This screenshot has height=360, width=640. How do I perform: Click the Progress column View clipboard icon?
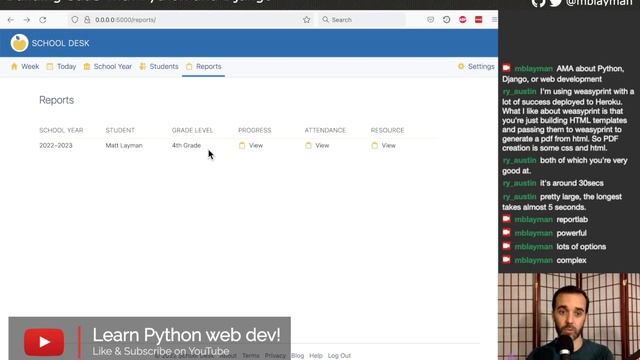[242, 145]
